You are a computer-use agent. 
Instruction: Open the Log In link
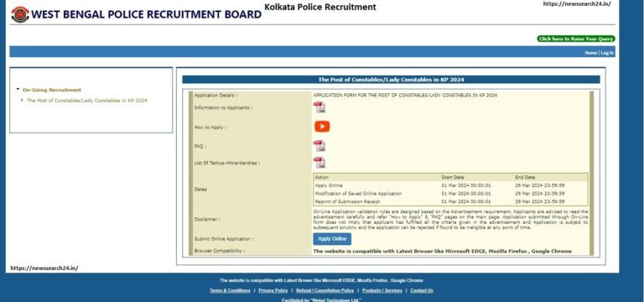click(x=607, y=53)
